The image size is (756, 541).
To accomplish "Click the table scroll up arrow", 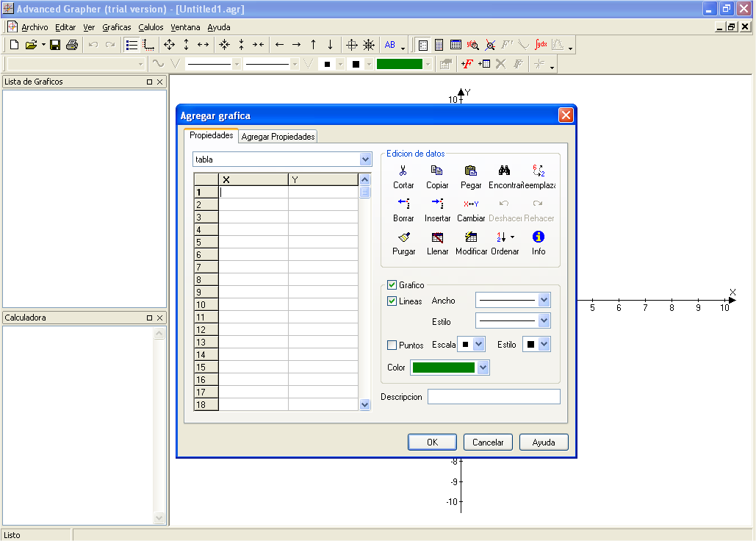I will (365, 179).
